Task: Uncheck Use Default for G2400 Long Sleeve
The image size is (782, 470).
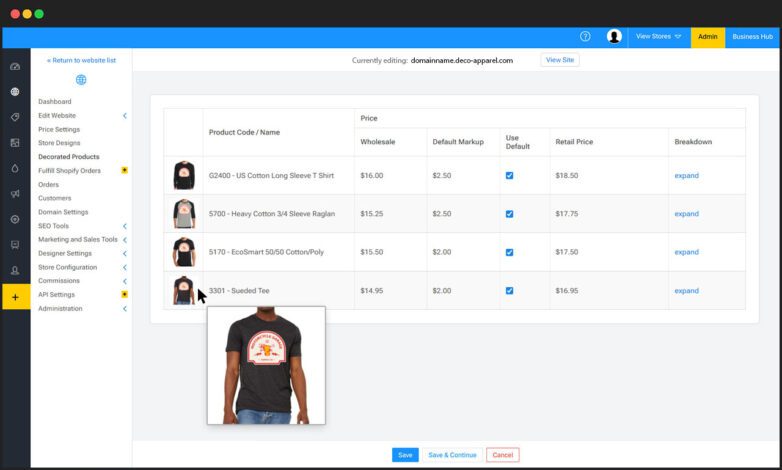Action: [509, 176]
